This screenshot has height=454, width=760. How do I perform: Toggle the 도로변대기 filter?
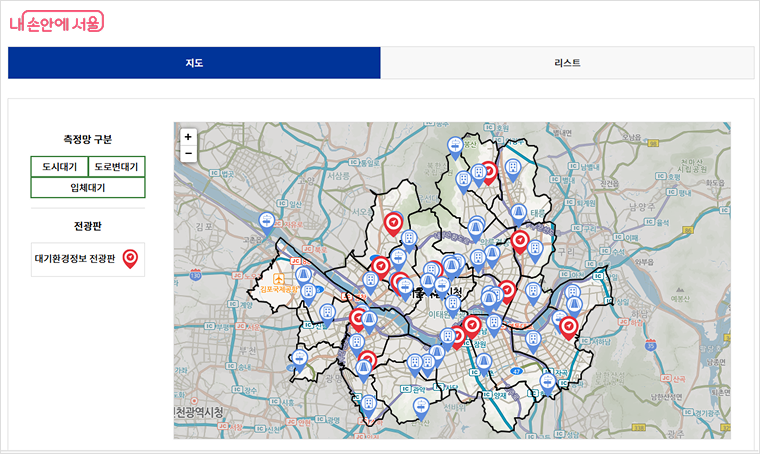click(116, 167)
